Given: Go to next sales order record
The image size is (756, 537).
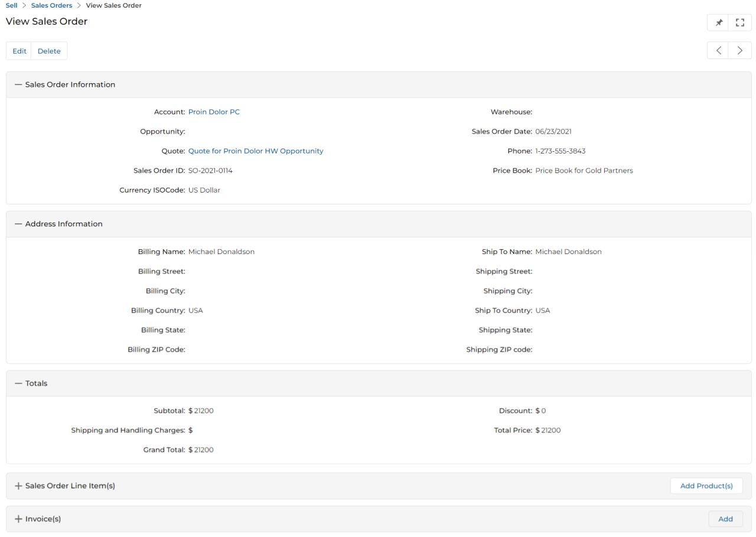Looking at the screenshot, I should pyautogui.click(x=740, y=50).
